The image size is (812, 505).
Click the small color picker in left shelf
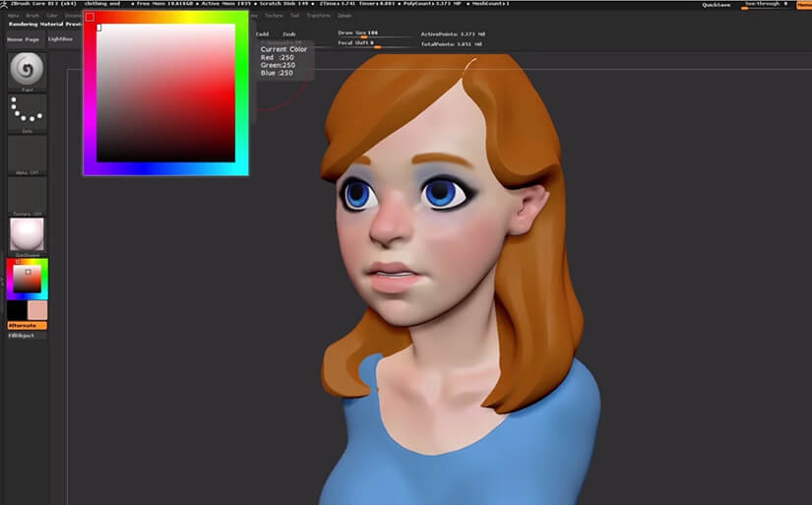[x=27, y=279]
